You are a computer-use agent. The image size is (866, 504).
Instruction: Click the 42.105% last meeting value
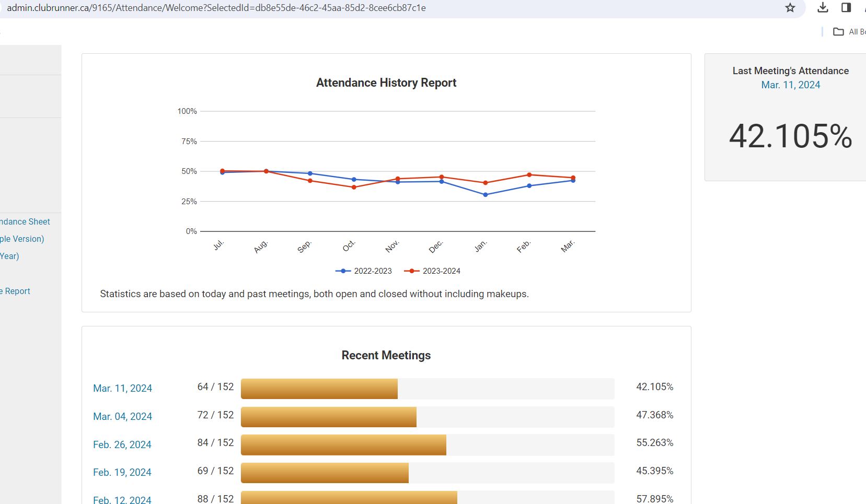790,136
